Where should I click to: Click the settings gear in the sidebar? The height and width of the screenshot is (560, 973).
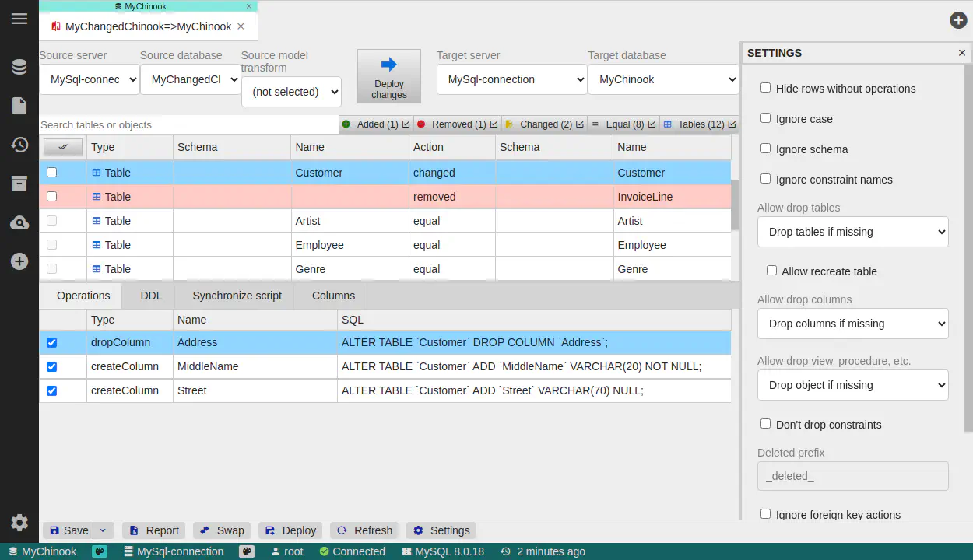tap(19, 523)
